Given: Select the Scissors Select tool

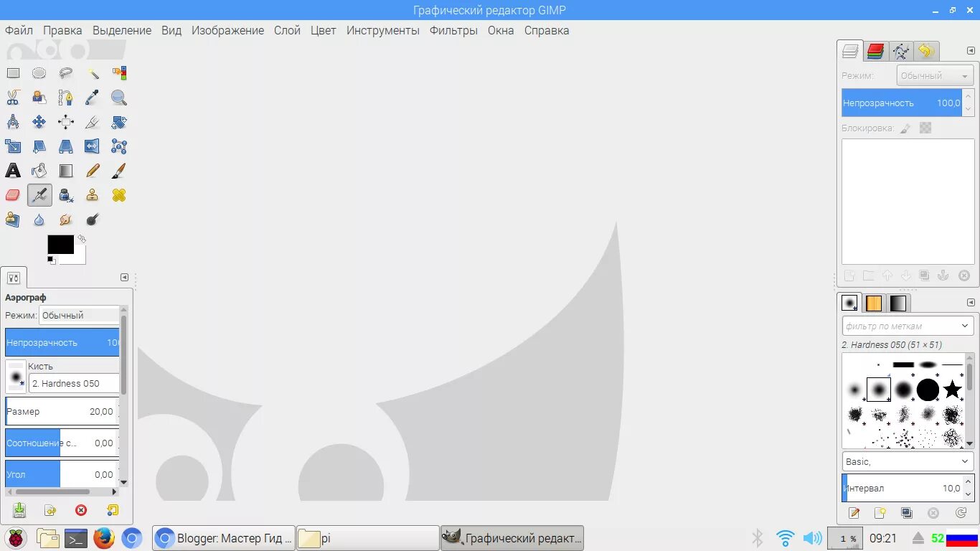Looking at the screenshot, I should [13, 98].
